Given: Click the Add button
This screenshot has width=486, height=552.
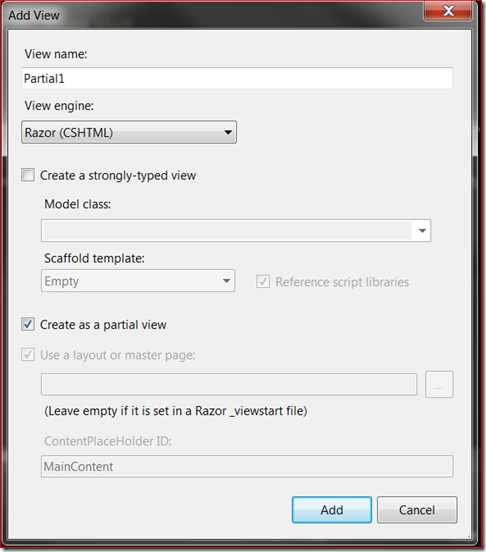Looking at the screenshot, I should tap(332, 510).
